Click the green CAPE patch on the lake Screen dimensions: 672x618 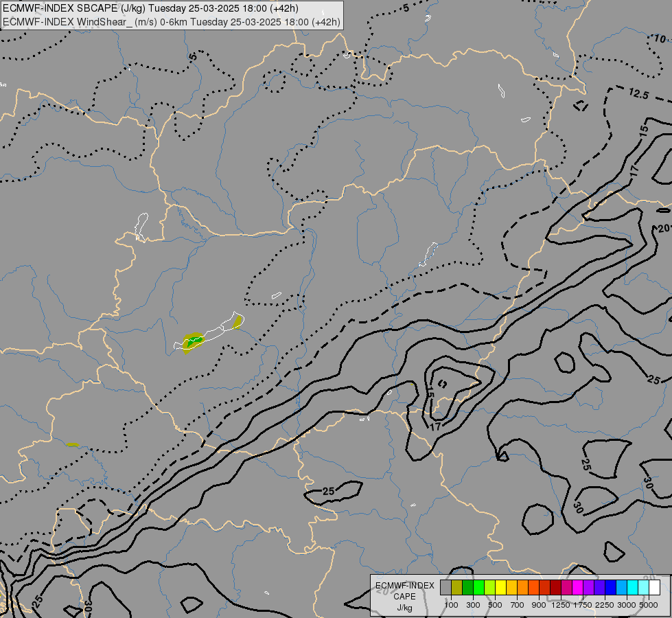click(193, 342)
